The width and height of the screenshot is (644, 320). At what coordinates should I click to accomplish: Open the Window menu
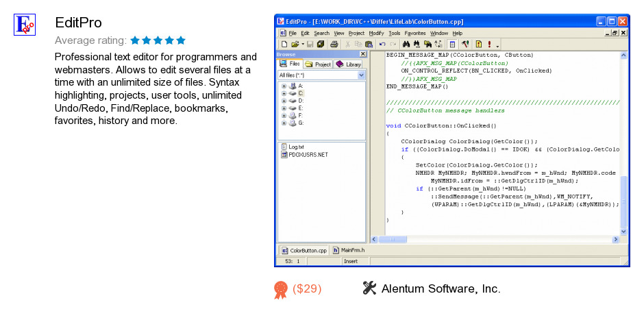pyautogui.click(x=439, y=34)
